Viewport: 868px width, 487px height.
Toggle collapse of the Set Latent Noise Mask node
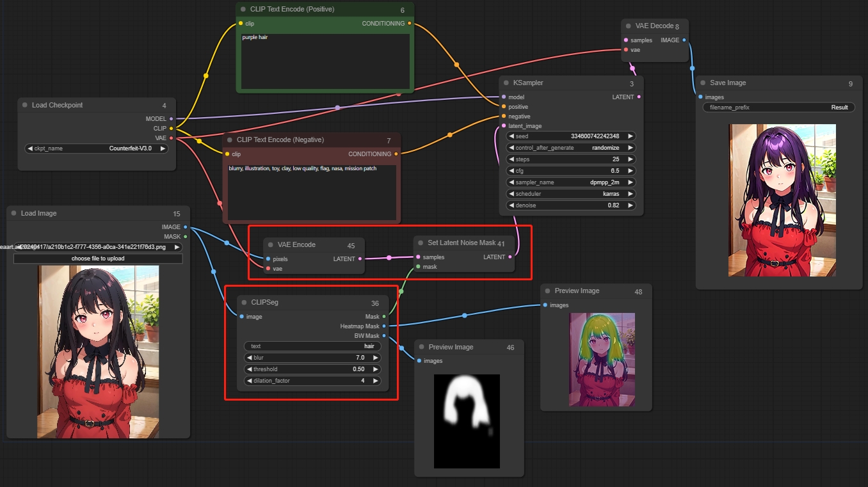tap(421, 243)
